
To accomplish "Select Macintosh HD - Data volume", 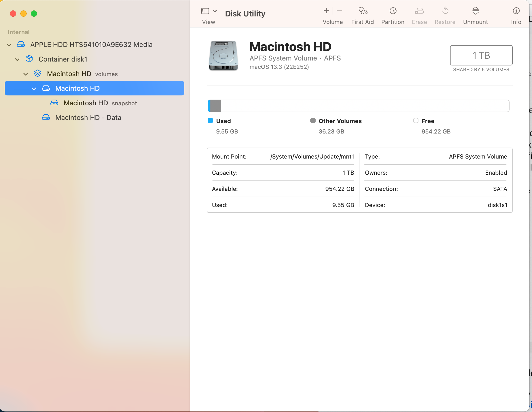I will click(x=94, y=118).
